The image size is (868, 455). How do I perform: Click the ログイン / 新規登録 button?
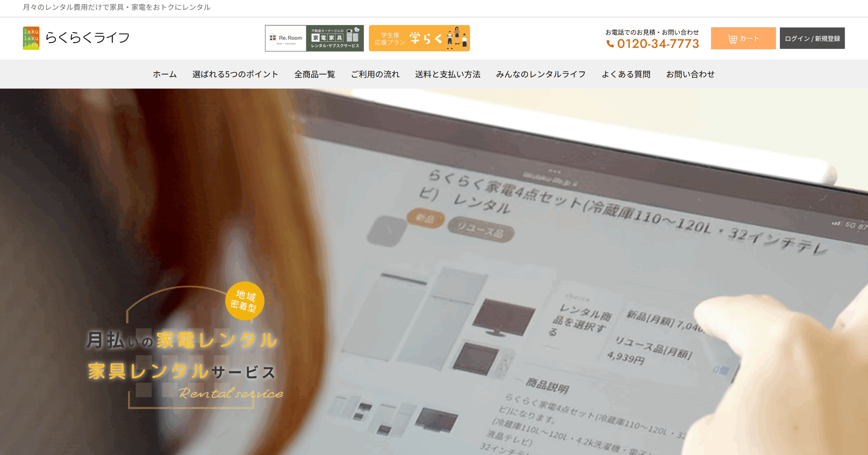(x=812, y=38)
